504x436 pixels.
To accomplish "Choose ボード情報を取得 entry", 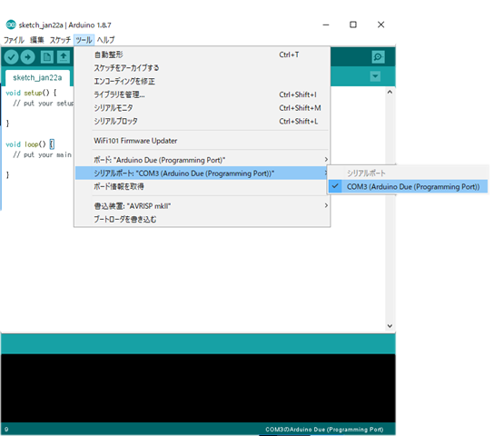I will 203,186.
